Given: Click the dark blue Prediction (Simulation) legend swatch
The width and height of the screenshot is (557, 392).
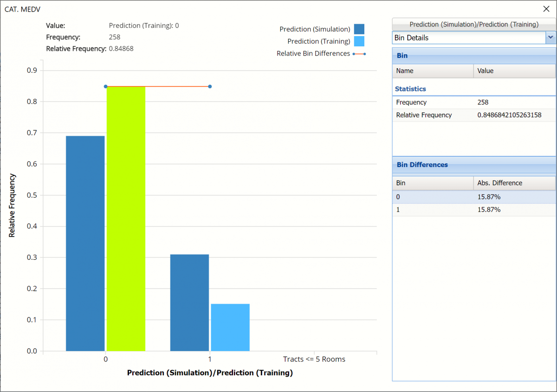Looking at the screenshot, I should click(359, 29).
